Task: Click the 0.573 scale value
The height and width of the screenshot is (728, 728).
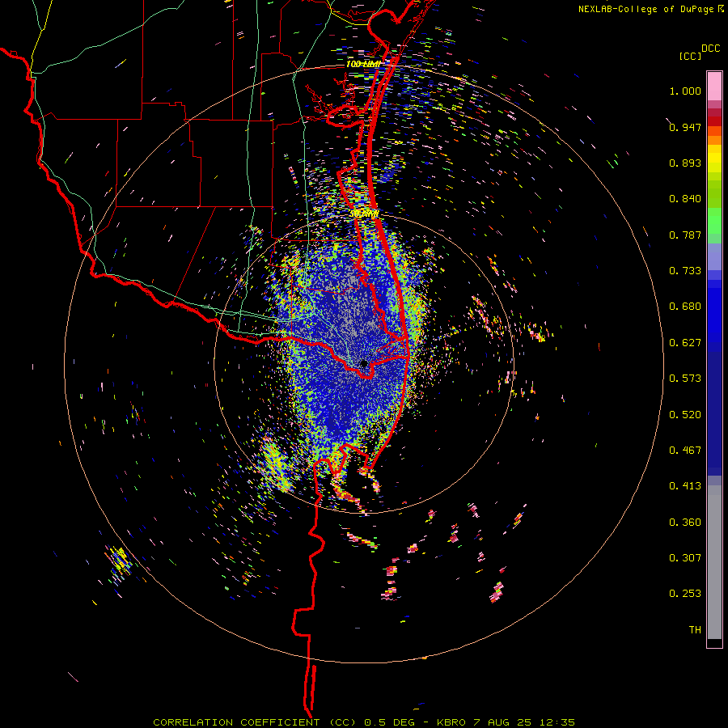Action: coord(685,379)
